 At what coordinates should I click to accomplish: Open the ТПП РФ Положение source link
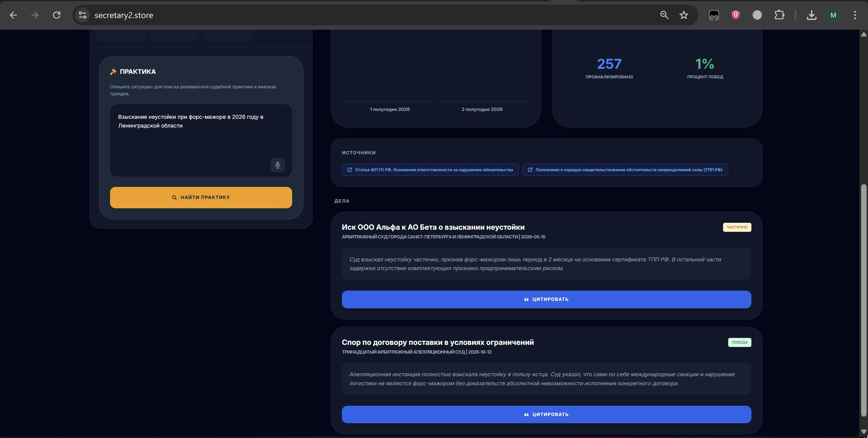(x=625, y=170)
